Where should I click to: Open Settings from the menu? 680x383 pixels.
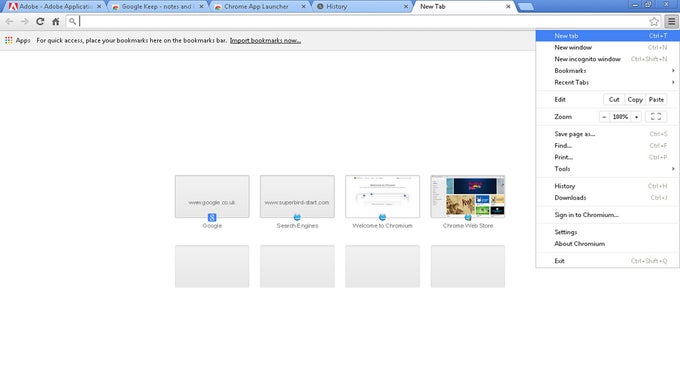pyautogui.click(x=607, y=232)
